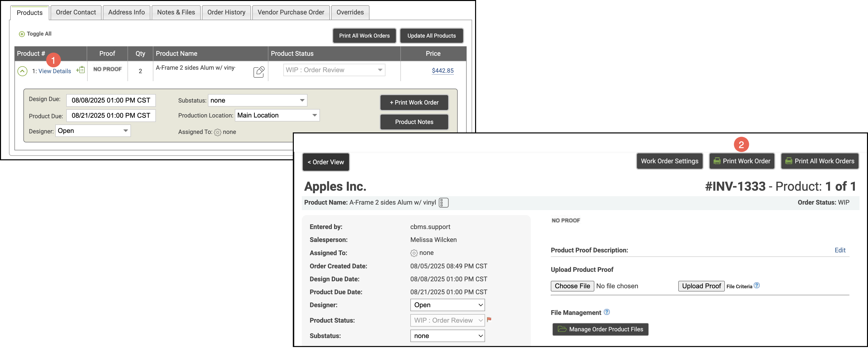The height and width of the screenshot is (348, 868).
Task: Open the Substatus dropdown in product row
Action: [x=257, y=100]
